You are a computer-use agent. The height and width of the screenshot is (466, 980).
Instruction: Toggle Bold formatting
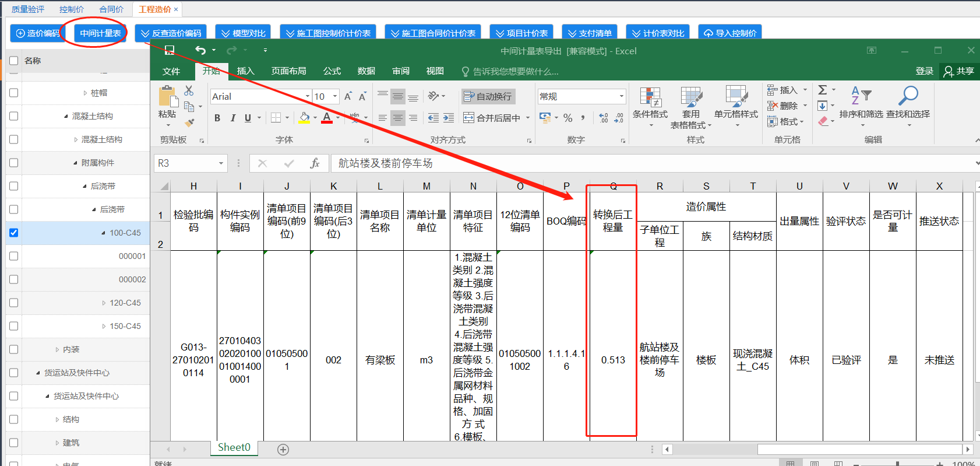point(217,118)
